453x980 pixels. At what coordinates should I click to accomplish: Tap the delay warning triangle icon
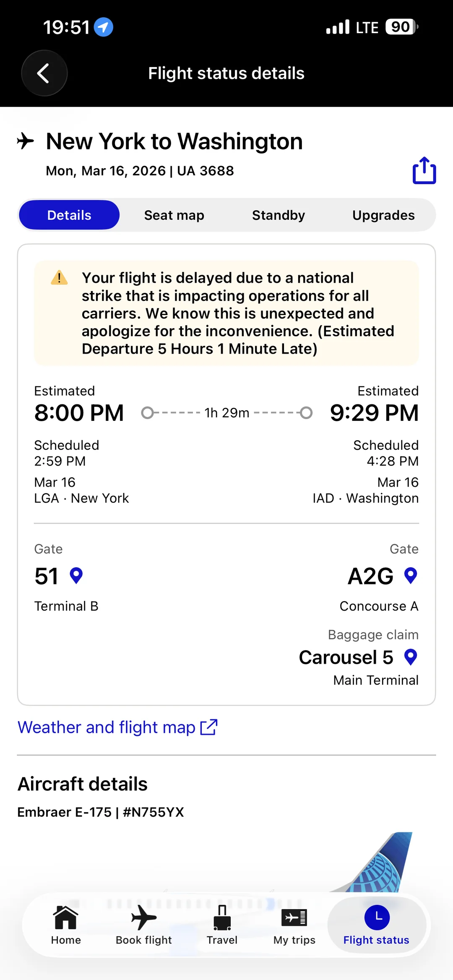pos(59,278)
